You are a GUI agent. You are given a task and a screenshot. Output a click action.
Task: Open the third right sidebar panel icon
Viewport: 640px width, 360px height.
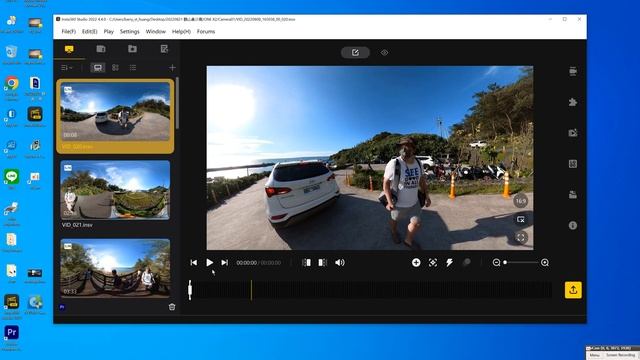point(573,133)
